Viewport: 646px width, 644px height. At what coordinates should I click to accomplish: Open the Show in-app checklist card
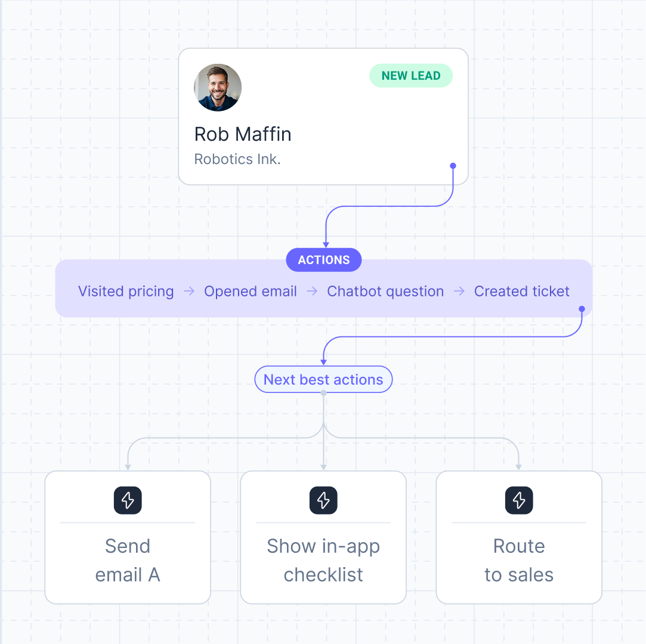click(x=323, y=560)
